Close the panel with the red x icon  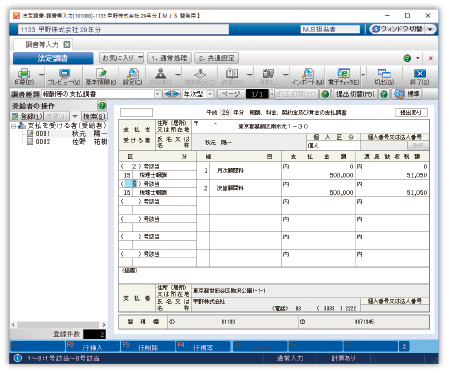[x=430, y=58]
